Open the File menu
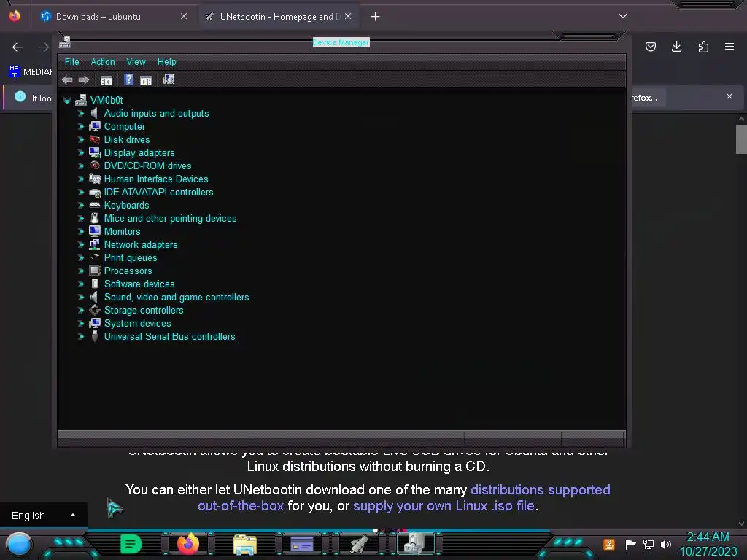 pyautogui.click(x=72, y=62)
